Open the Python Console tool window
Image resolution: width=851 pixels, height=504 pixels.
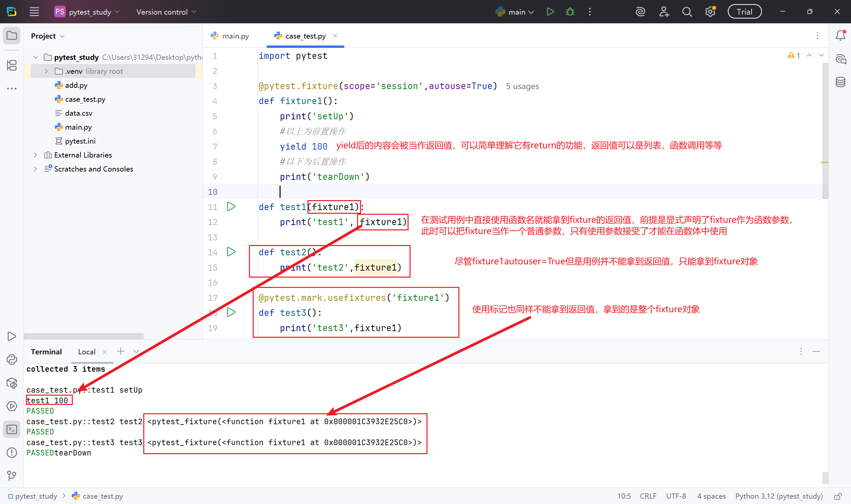(12, 360)
